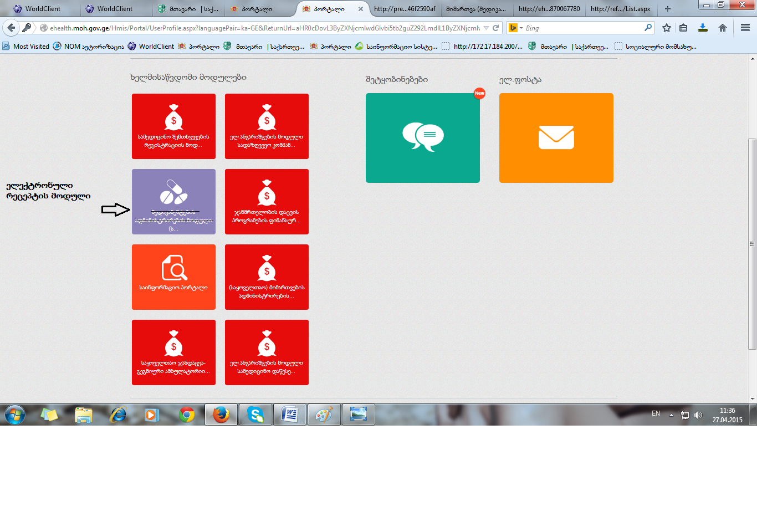Expand the search engine dropdown next to Bing

(x=520, y=28)
